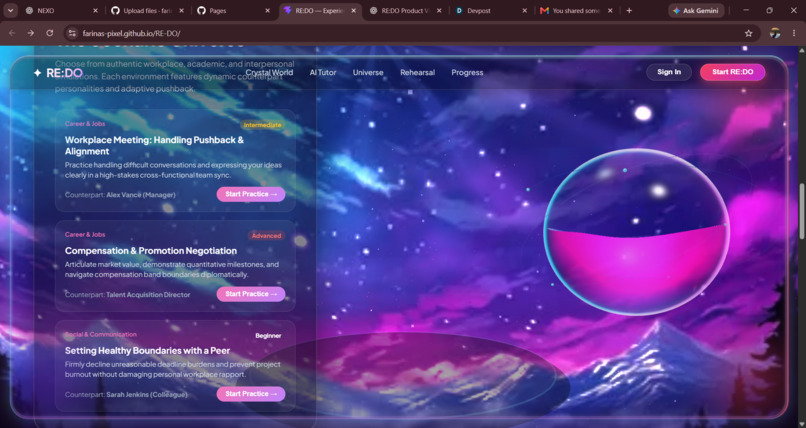
Task: Click Counterpart: Sarah Jenkins (Colleague) text
Action: [x=126, y=395]
